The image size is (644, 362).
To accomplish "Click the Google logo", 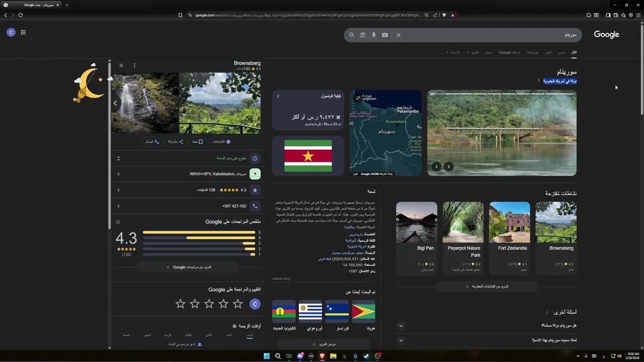I will coord(606,35).
